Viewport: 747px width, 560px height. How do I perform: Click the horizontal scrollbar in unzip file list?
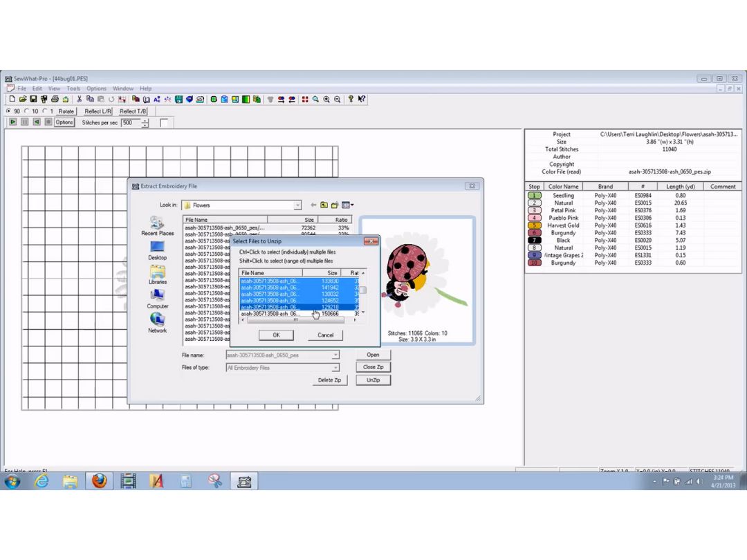[x=299, y=320]
